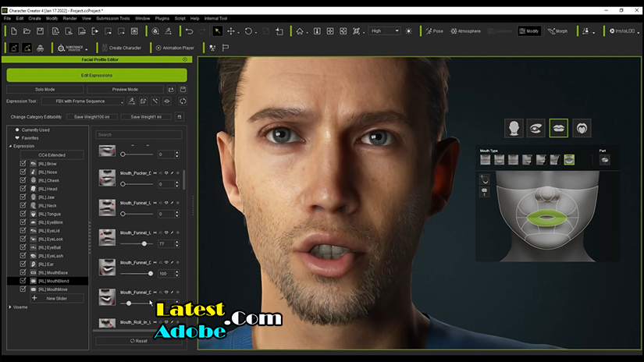
Task: Increment the 77 value stepper
Action: click(x=177, y=242)
